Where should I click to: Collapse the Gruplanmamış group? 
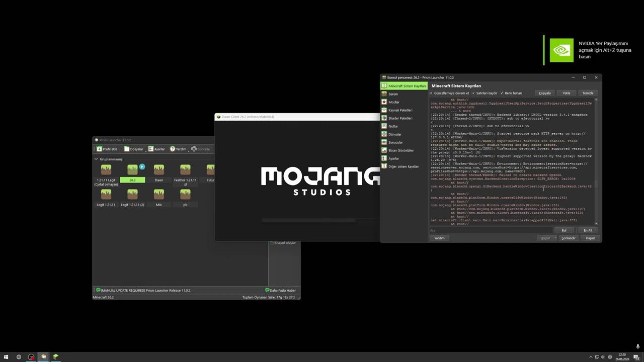(x=96, y=159)
